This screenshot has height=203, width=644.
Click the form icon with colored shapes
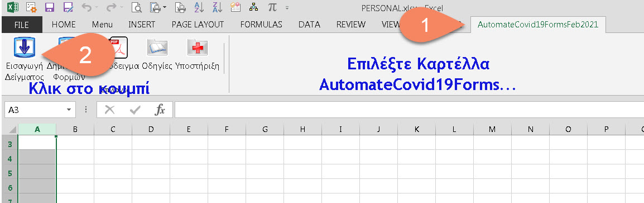point(236,7)
